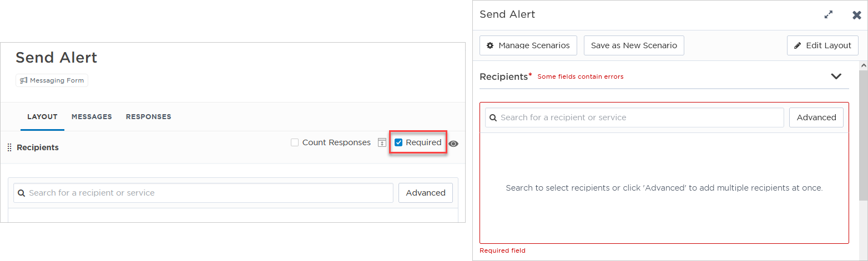Toggle Recipients section visibility with the eye icon
Screen dimensions: 868x261
point(453,144)
